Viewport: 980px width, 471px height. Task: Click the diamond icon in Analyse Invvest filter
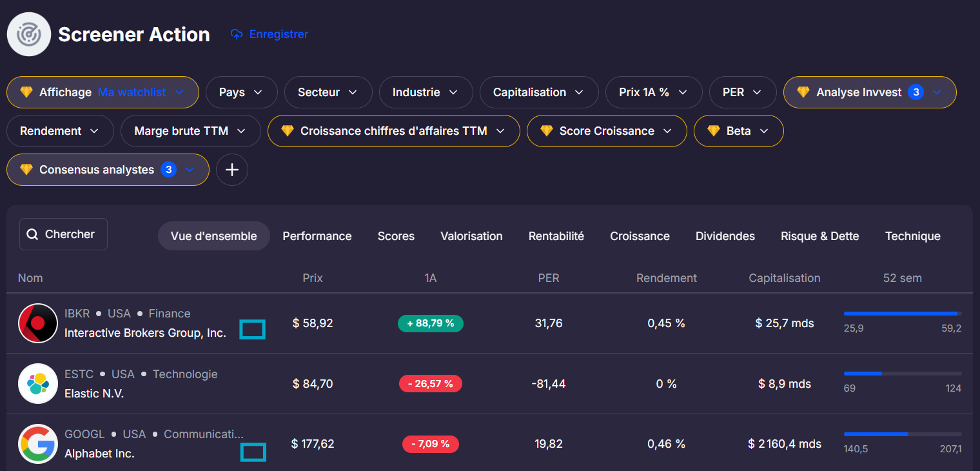803,92
